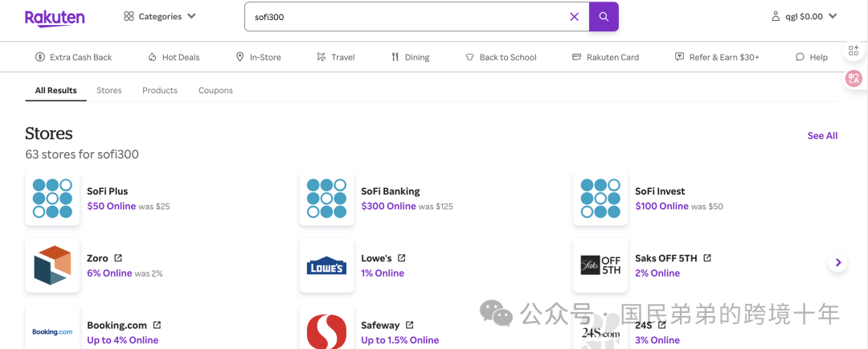This screenshot has width=868, height=349.
Task: Click the Back to School icon
Action: [x=469, y=57]
